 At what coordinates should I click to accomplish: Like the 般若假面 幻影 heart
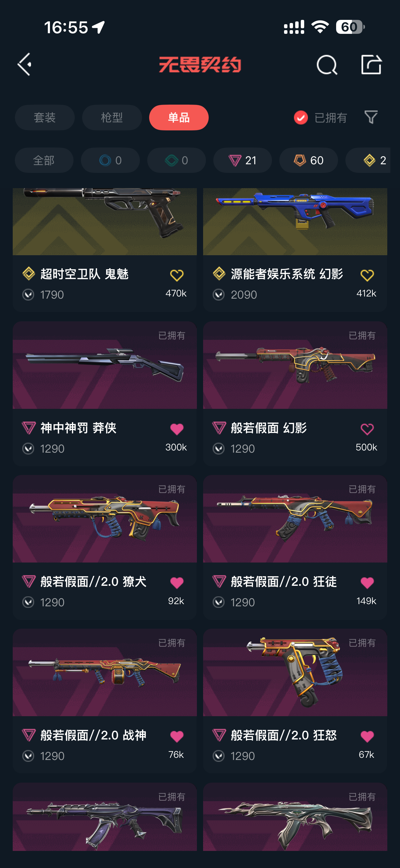367,429
